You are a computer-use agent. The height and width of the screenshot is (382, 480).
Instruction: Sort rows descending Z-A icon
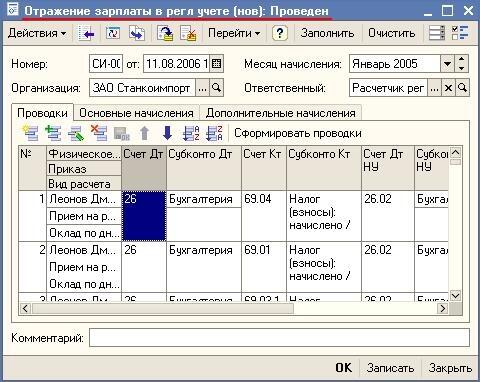(214, 133)
